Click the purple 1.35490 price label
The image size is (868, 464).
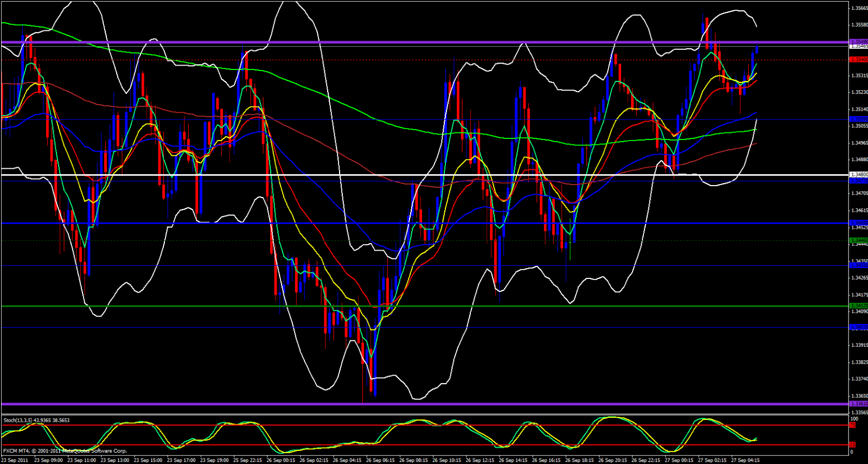tap(858, 42)
